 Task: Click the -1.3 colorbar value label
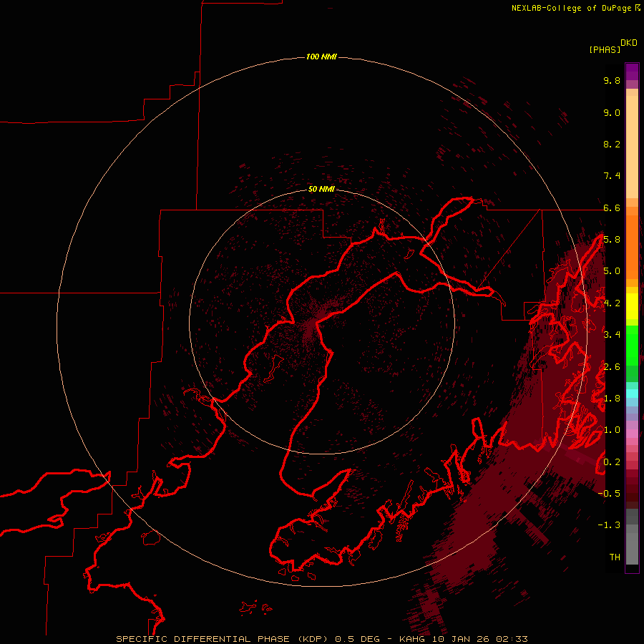coord(609,525)
